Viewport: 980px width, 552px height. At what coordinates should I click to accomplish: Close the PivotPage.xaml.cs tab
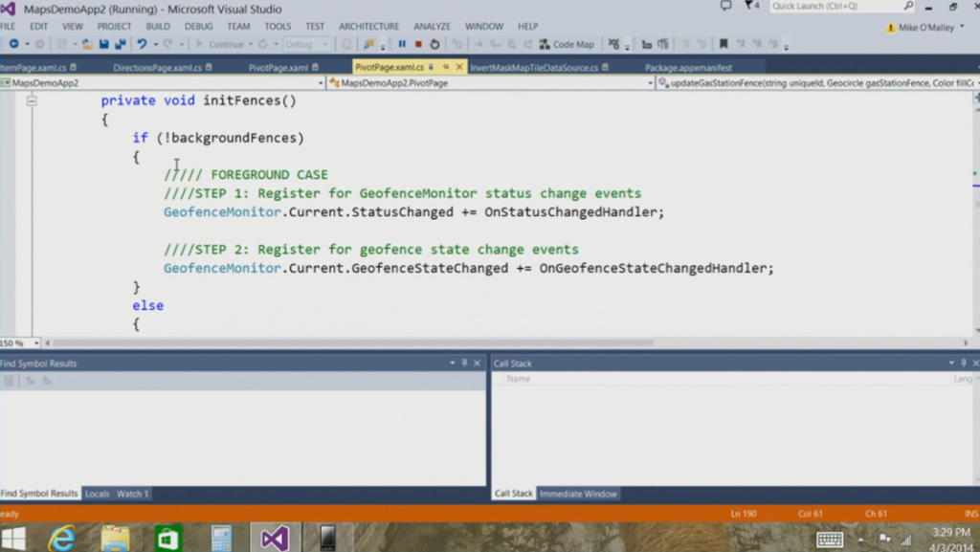459,67
